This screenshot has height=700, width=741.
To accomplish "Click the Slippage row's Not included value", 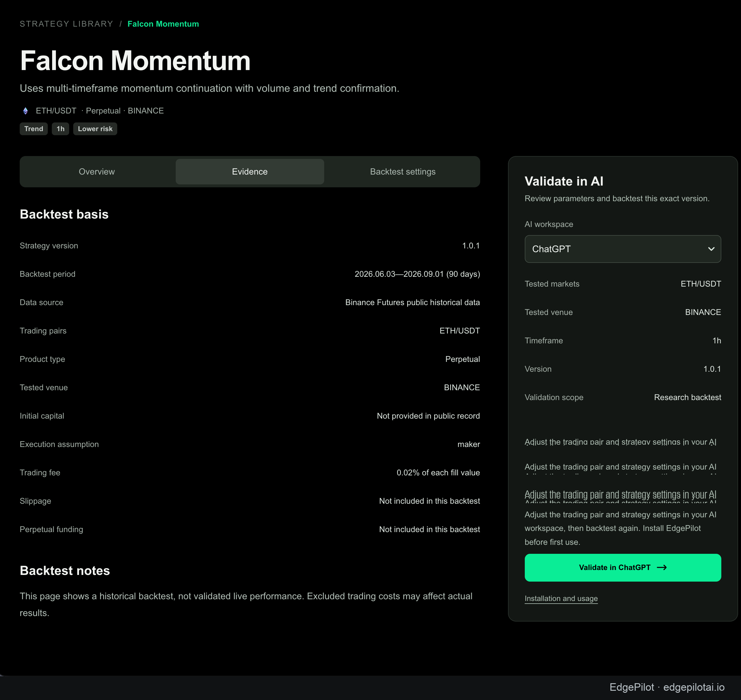I will pyautogui.click(x=430, y=501).
